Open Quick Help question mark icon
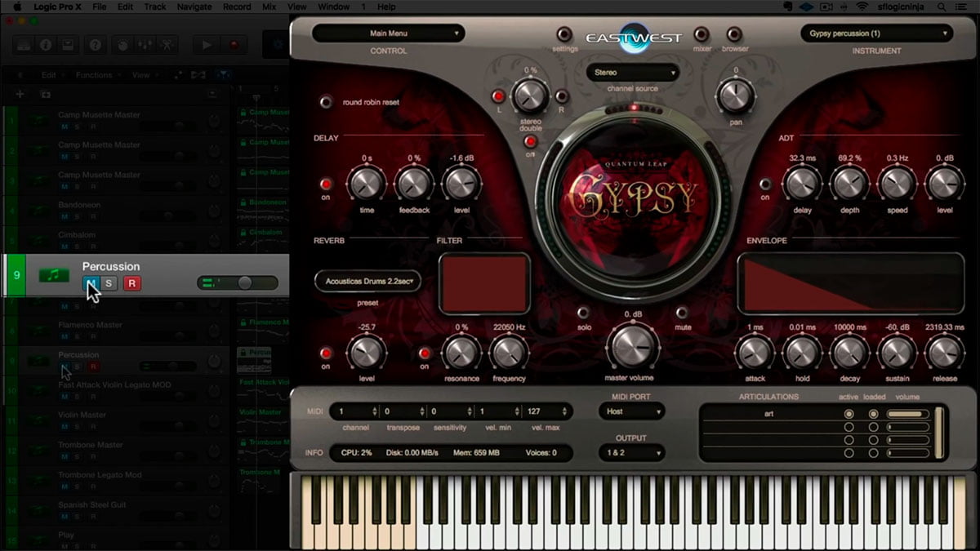 click(96, 45)
